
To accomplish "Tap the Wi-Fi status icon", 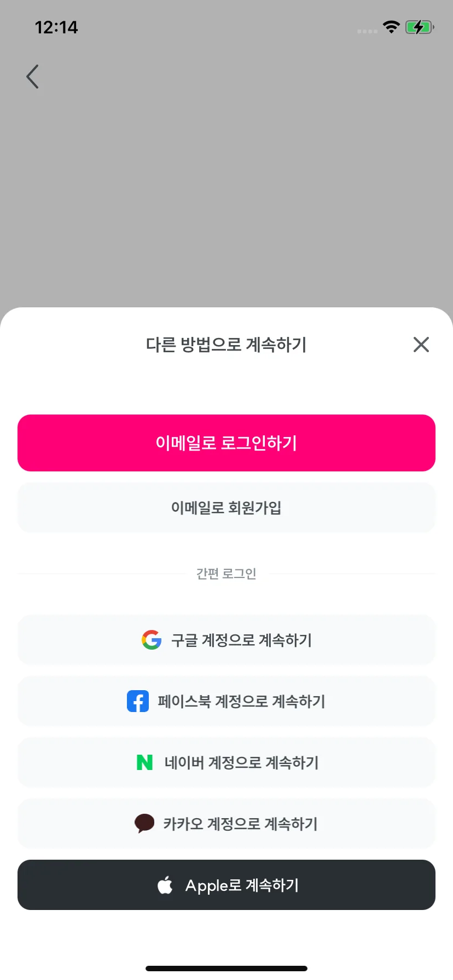I will click(x=391, y=27).
